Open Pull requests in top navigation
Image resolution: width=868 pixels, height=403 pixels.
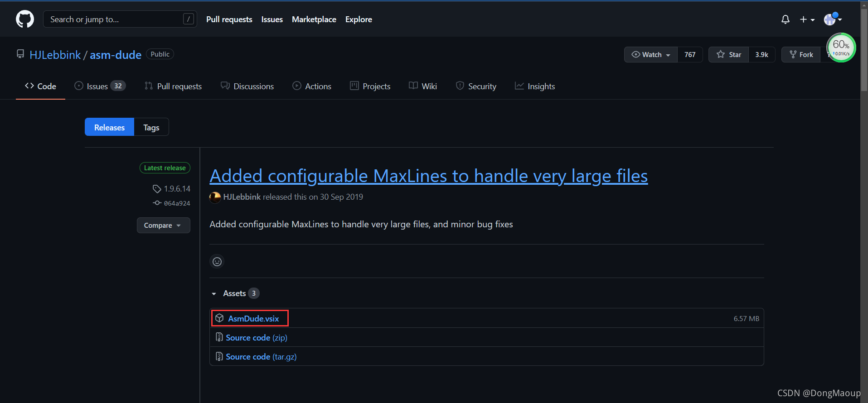coord(229,19)
